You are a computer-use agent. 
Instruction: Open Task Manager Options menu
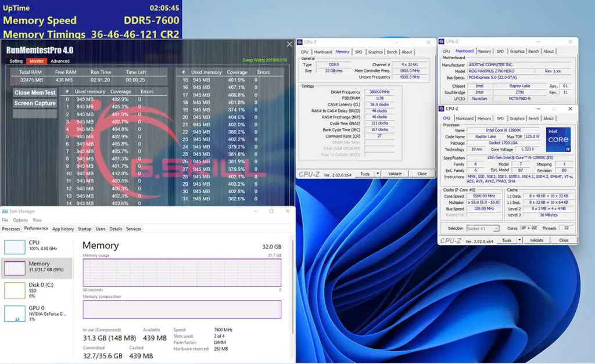click(x=20, y=220)
